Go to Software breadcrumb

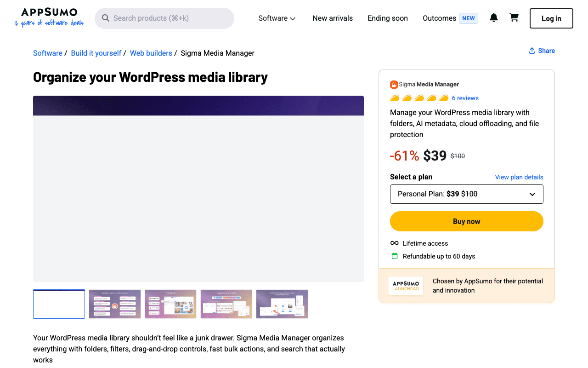(x=48, y=53)
